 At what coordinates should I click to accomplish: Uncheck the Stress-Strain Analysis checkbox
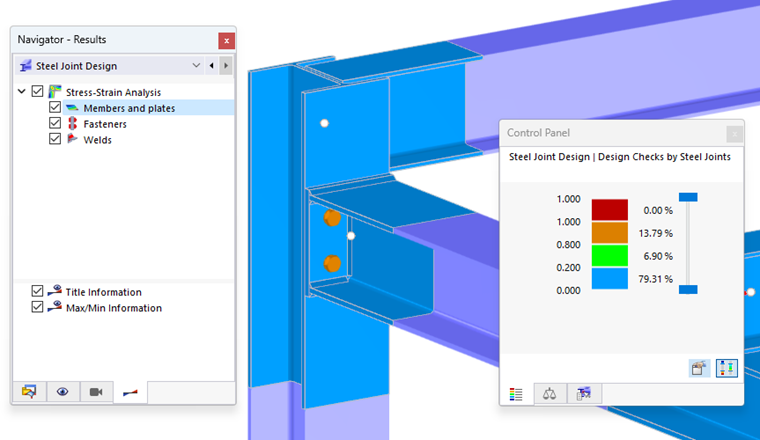[x=37, y=91]
